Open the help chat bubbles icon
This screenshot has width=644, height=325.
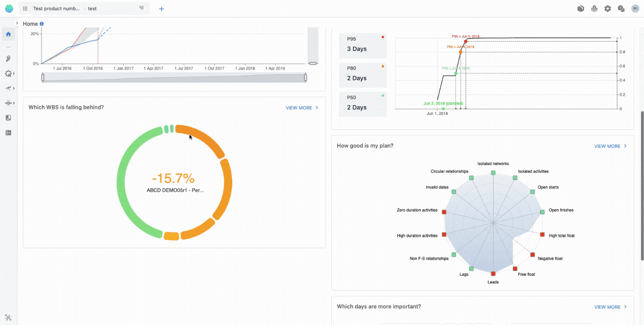coord(621,8)
